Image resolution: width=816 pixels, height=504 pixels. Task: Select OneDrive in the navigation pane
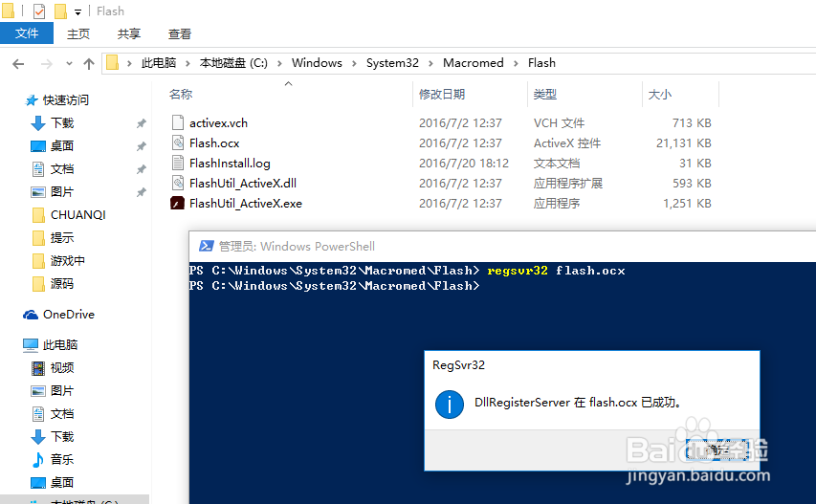pyautogui.click(x=69, y=314)
